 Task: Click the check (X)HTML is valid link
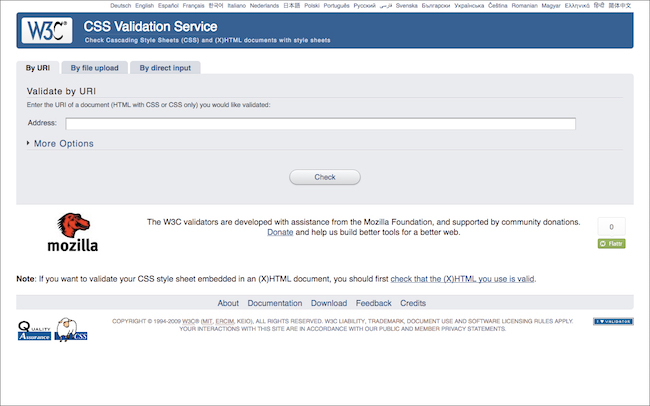coord(463,279)
